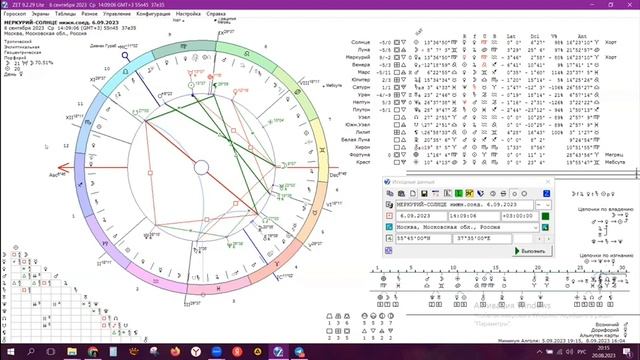The height and width of the screenshot is (360, 640).
Task: Expand the system tray hidden icons chevron
Action: [539, 351]
